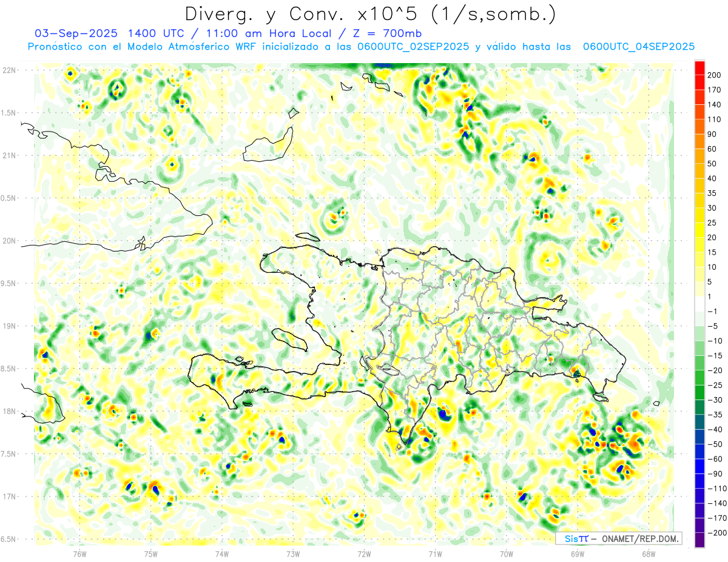
Task: Select the '0600UTC_04SEP2025' valid-until text
Action: pyautogui.click(x=639, y=47)
